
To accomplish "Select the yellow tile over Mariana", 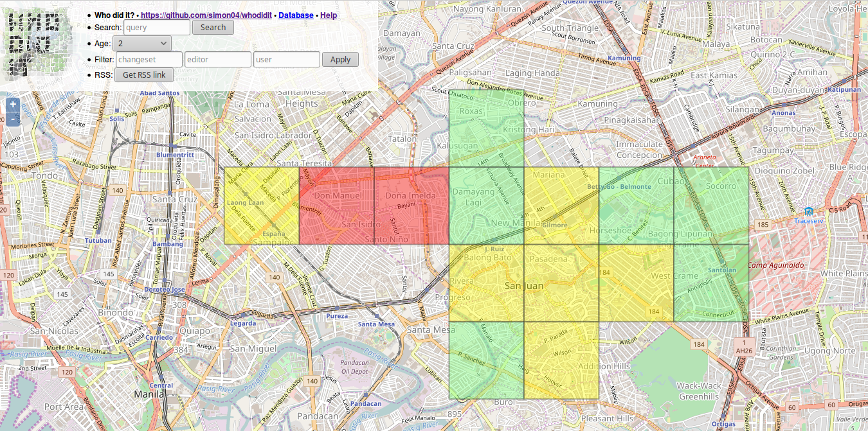I will tap(561, 206).
